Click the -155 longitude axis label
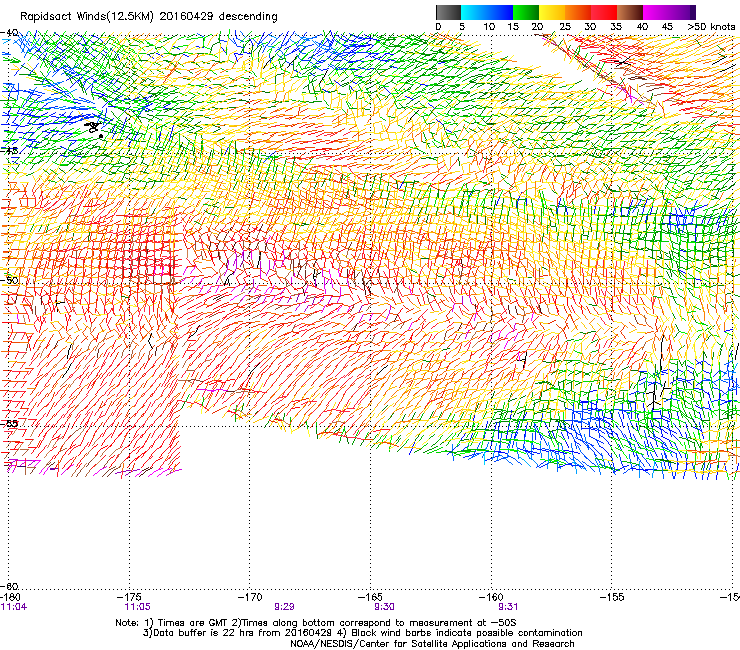 (x=612, y=597)
